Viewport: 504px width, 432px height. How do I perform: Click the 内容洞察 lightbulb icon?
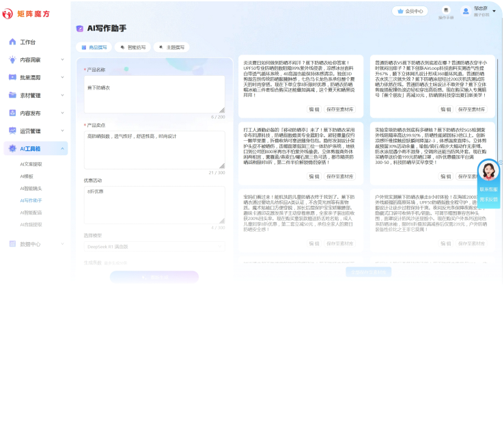tap(12, 59)
